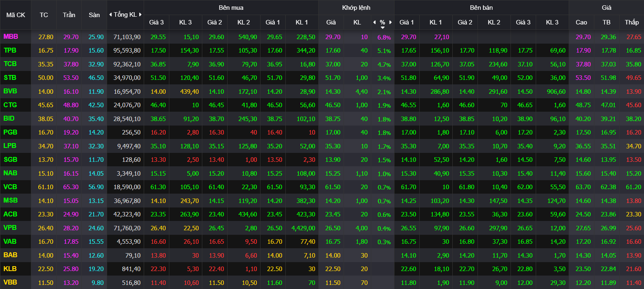644x289 pixels.
Task: Open stock symbol VPB
Action: tap(10, 228)
